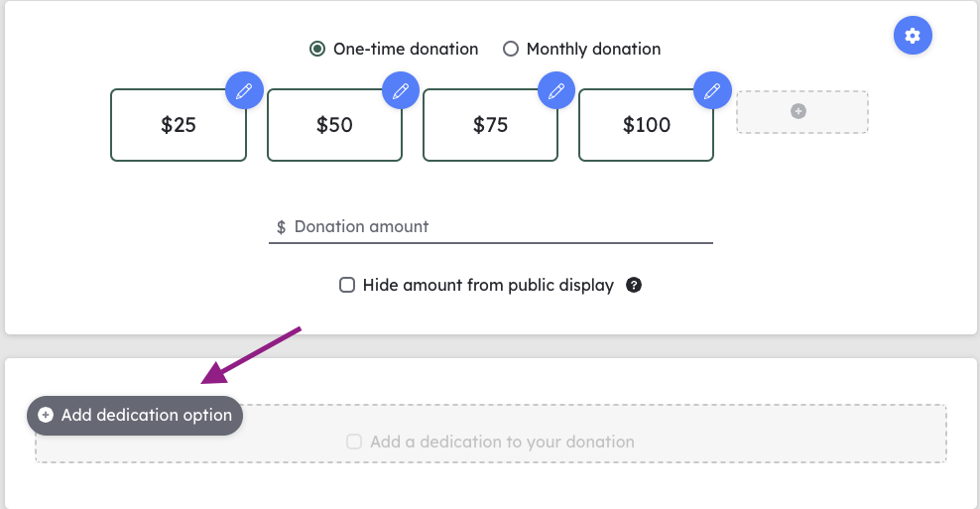Edit the $100 amount with pencil icon
The image size is (980, 509).
[x=712, y=90]
